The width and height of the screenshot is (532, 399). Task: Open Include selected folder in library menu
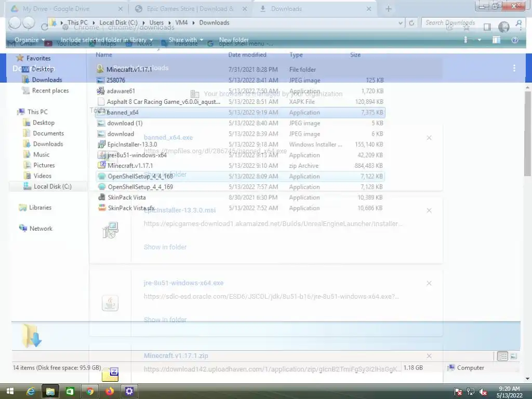[x=107, y=39]
